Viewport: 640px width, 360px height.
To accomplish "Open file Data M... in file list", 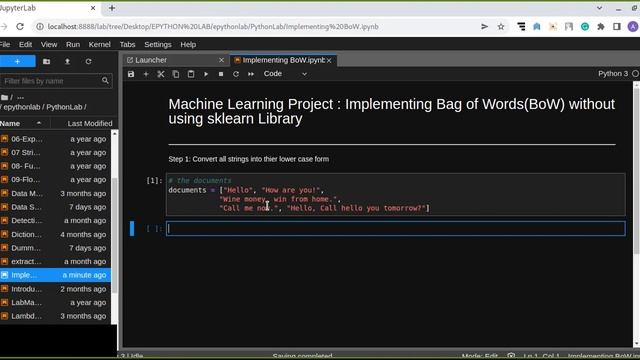I will click(56, 193).
